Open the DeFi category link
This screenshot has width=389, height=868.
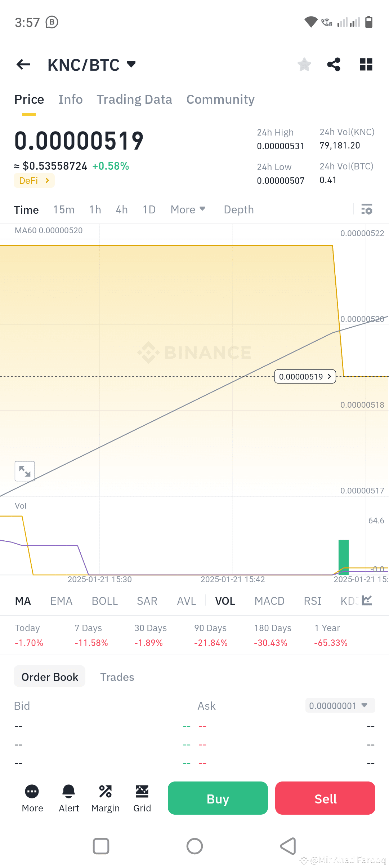(x=34, y=180)
